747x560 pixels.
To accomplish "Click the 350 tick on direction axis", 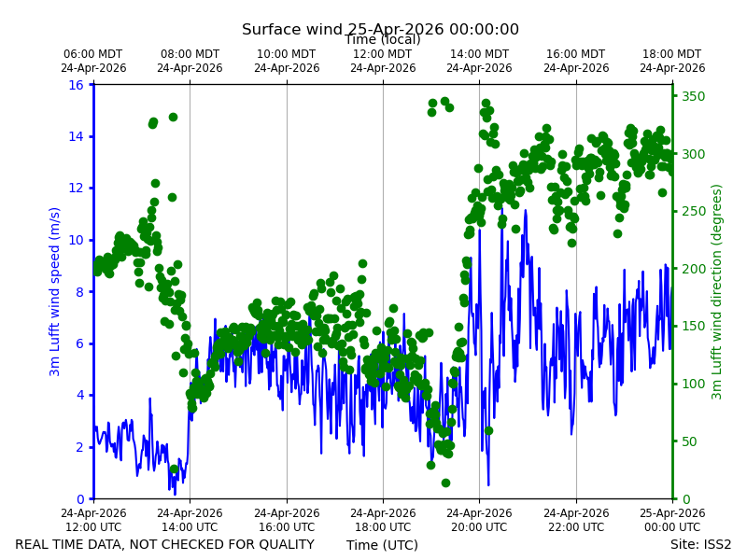I will point(693,97).
